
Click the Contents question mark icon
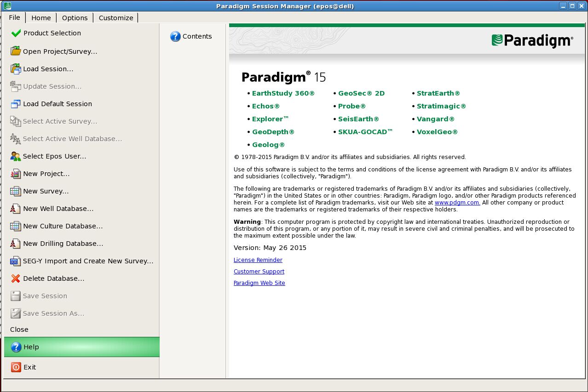click(x=175, y=36)
